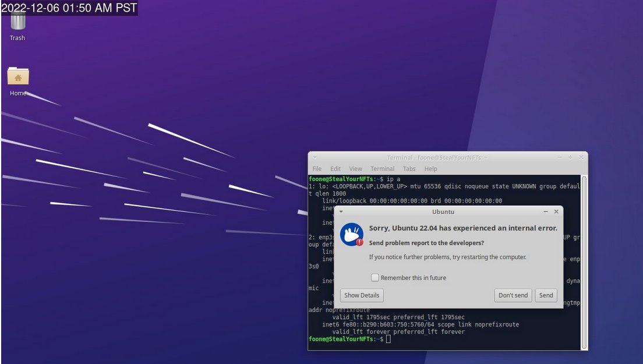
Task: Click the Don't send button
Action: click(513, 295)
